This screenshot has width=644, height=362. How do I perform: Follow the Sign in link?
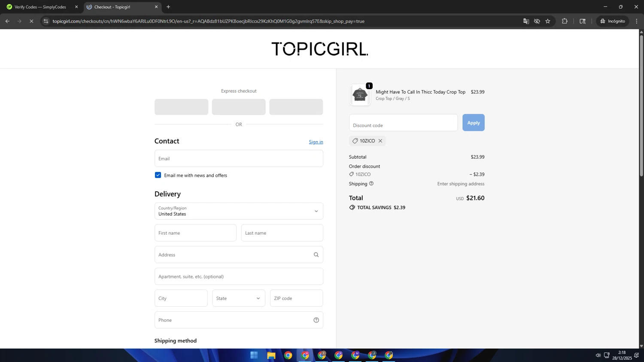[316, 142]
